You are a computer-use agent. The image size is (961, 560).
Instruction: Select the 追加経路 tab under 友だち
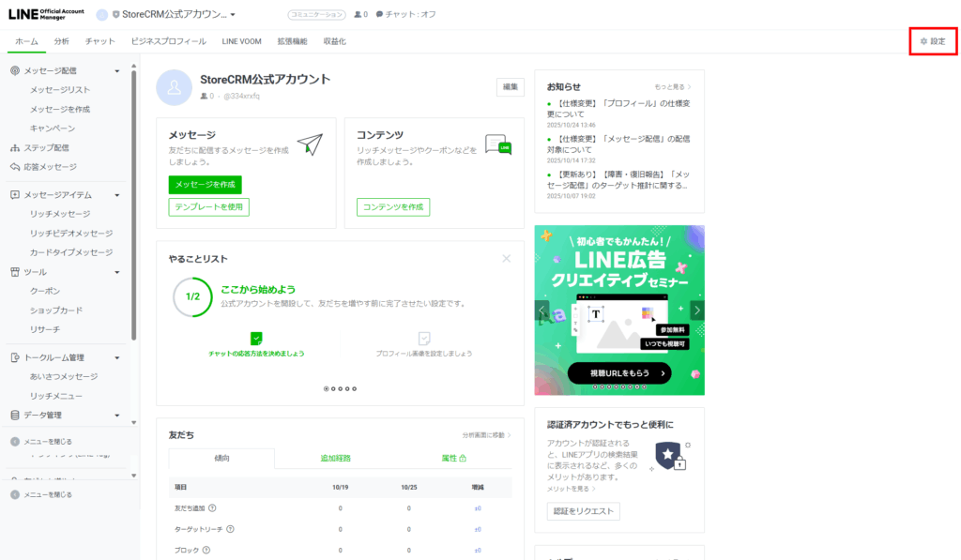(335, 458)
